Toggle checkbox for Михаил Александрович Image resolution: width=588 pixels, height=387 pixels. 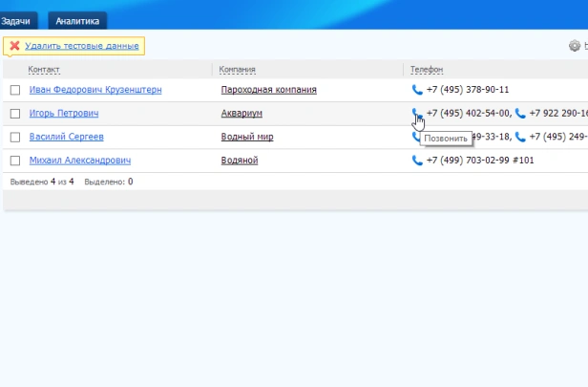pyautogui.click(x=15, y=161)
